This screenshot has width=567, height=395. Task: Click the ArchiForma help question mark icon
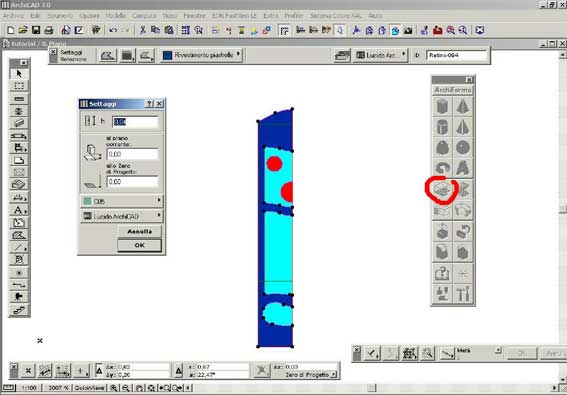[442, 273]
